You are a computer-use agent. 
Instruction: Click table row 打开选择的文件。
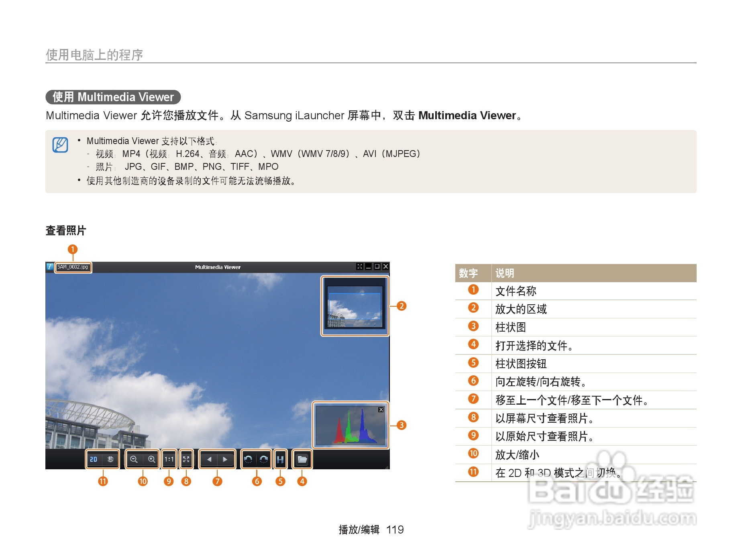click(576, 346)
